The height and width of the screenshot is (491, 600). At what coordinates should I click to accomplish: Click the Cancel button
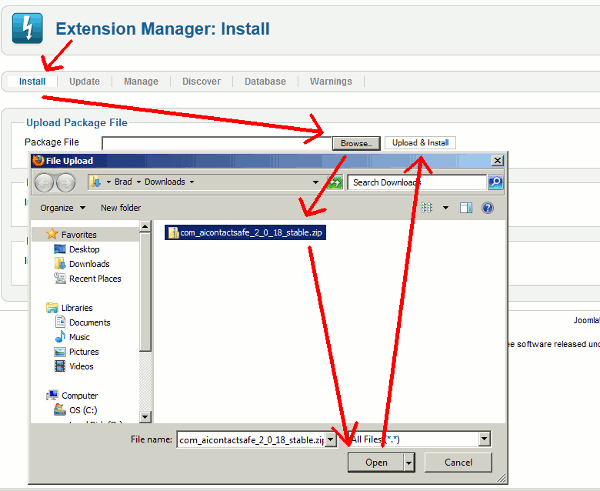458,463
